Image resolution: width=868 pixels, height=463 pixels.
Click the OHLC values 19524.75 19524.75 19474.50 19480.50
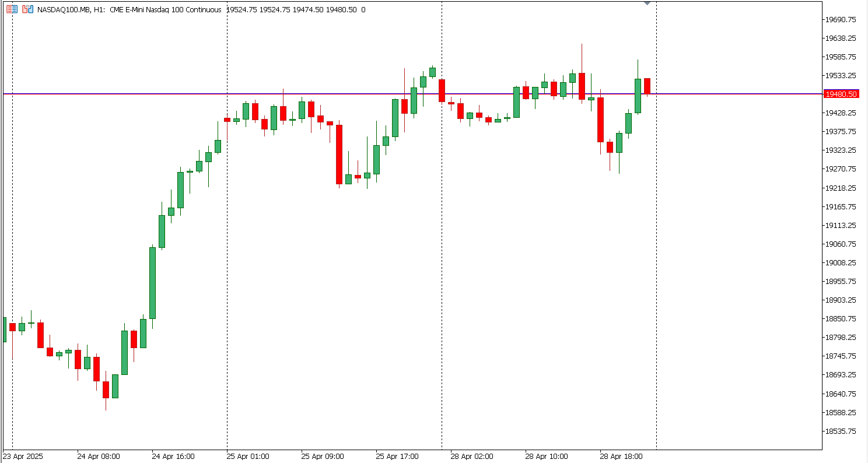click(292, 9)
